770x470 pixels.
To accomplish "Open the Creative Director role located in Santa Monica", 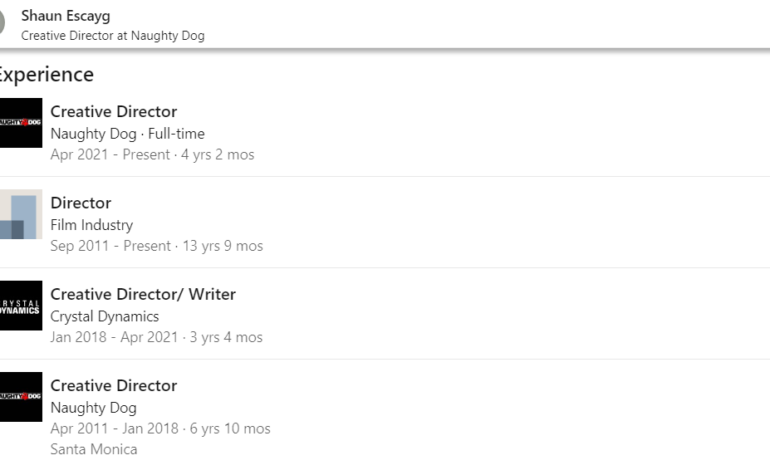I will coord(113,385).
